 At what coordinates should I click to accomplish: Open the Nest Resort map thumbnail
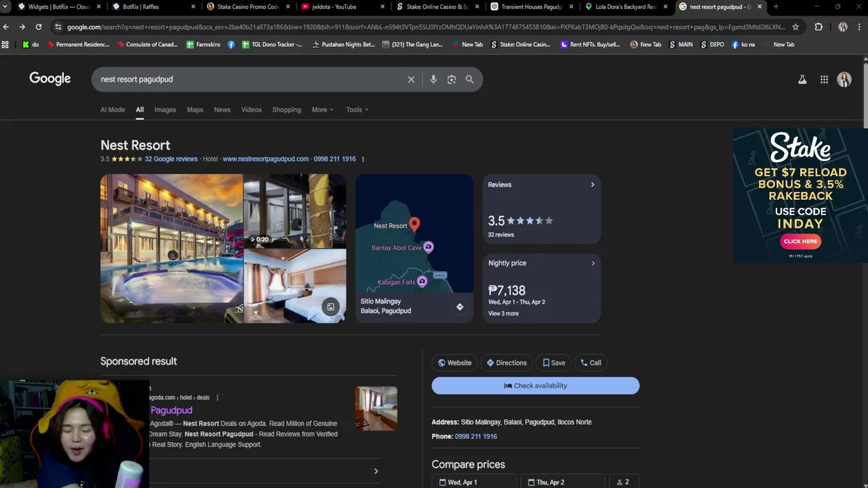pyautogui.click(x=414, y=233)
